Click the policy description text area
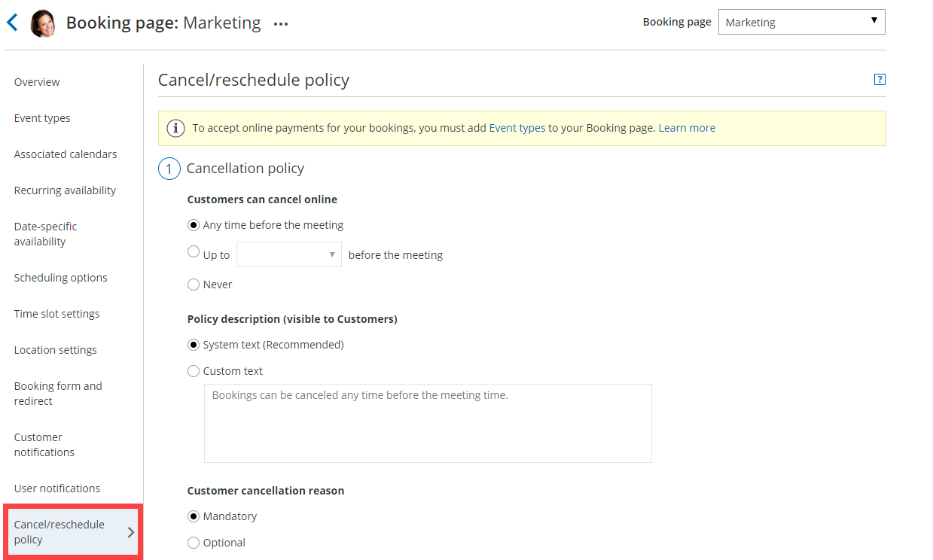This screenshot has height=560, width=933. tap(427, 423)
